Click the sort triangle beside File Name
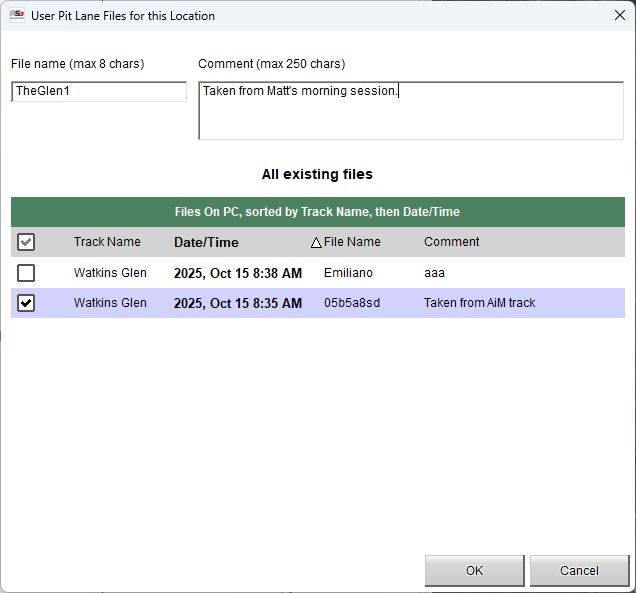The image size is (636, 593). point(316,243)
